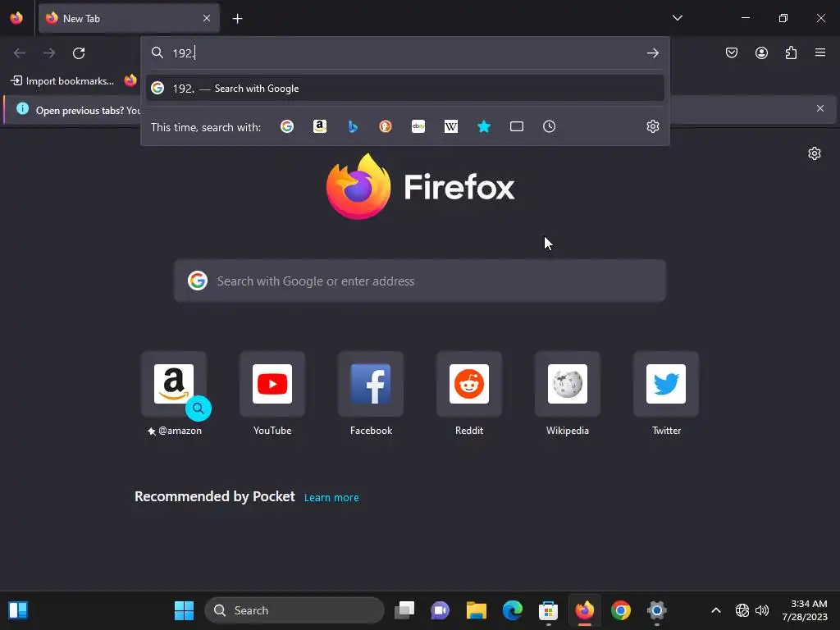This screenshot has height=630, width=840.
Task: Open search settings gear in dropdown
Action: 652,126
